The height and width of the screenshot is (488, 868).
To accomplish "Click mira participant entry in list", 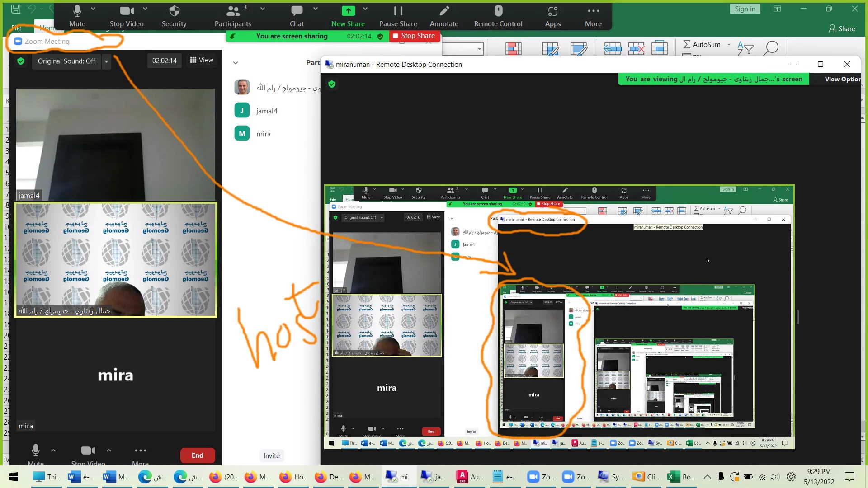I will [x=263, y=134].
